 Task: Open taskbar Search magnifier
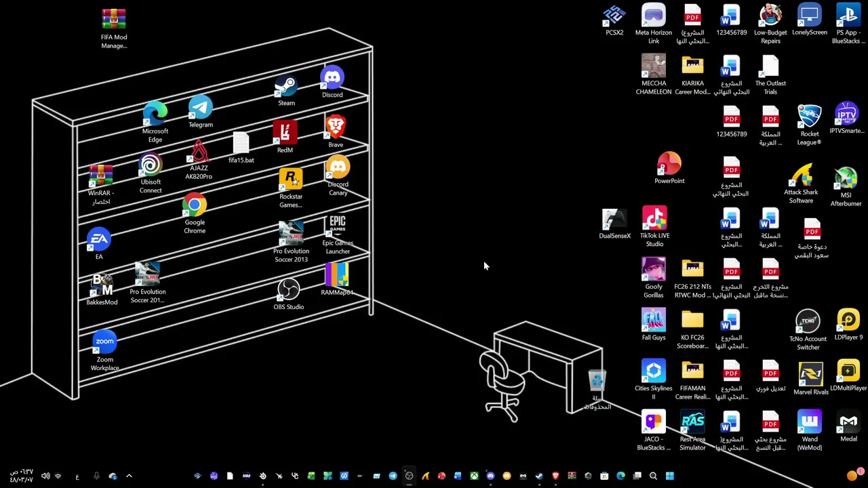click(x=653, y=476)
